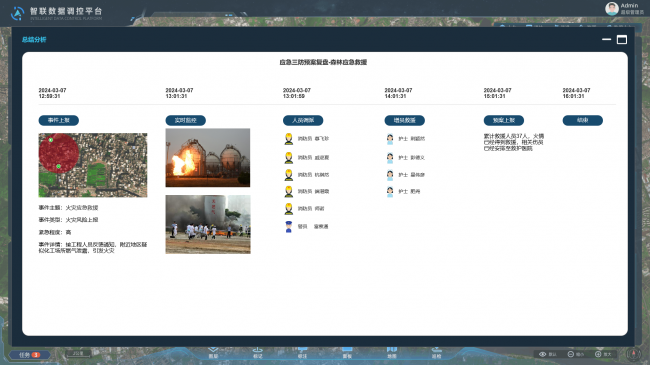Image resolution: width=650 pixels, height=365 pixels.
Task: Open the Admin user avatar
Action: [x=612, y=8]
